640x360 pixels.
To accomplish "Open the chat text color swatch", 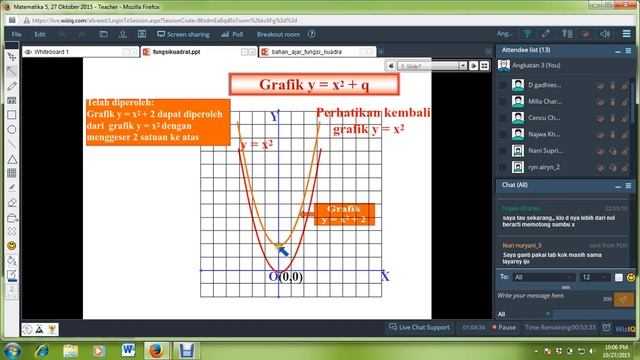I will [x=619, y=278].
